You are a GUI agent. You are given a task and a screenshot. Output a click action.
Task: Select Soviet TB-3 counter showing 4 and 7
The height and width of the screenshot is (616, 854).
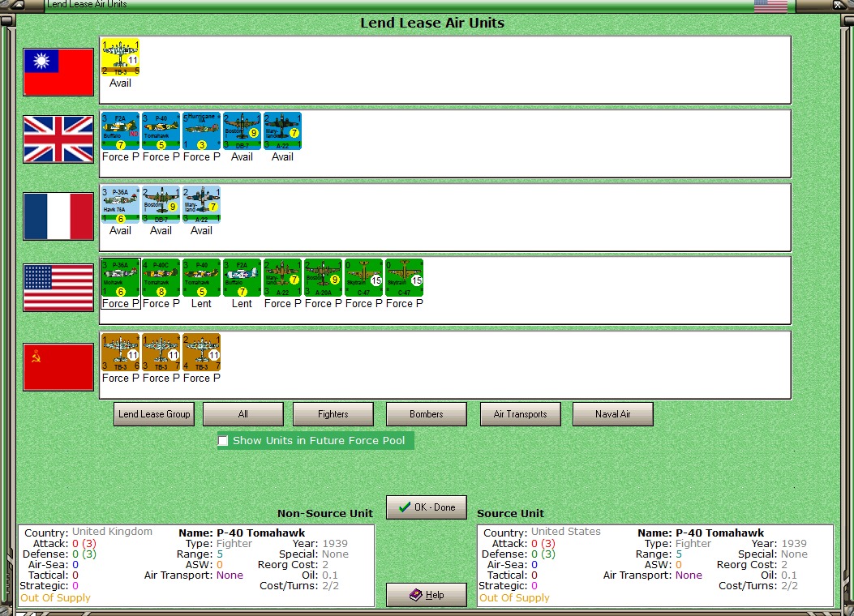[201, 353]
